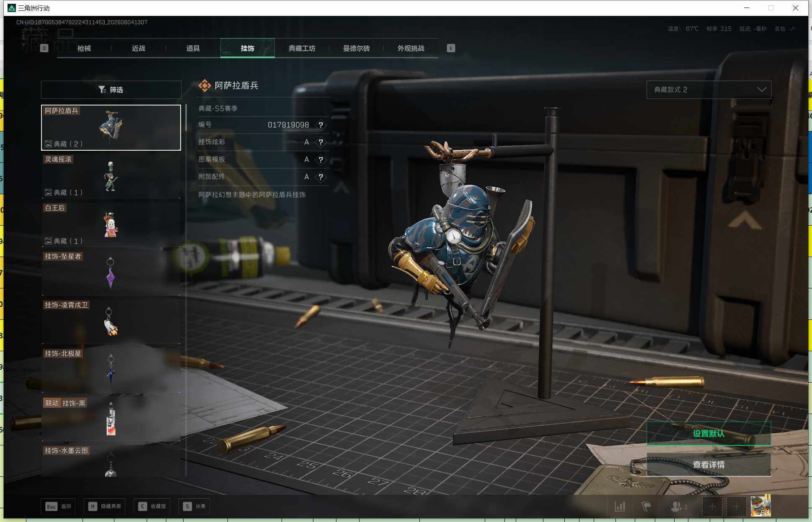
Task: Click the 图案模板 grade A value
Action: [307, 159]
